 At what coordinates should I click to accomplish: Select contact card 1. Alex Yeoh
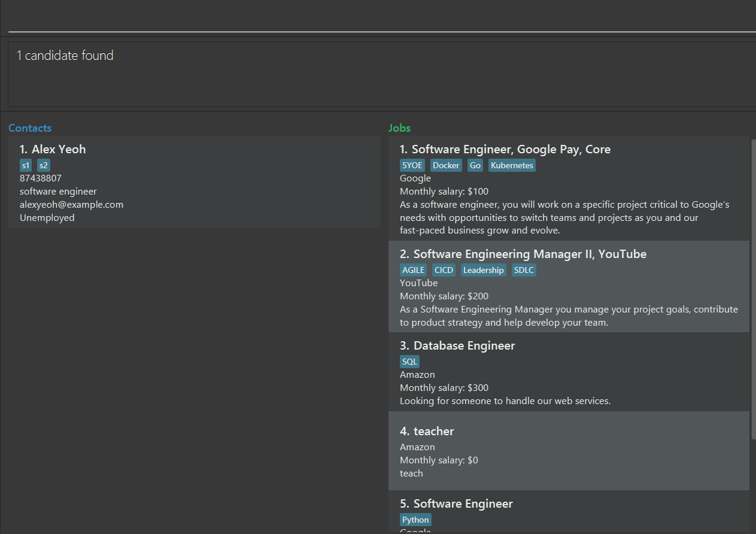pyautogui.click(x=195, y=182)
